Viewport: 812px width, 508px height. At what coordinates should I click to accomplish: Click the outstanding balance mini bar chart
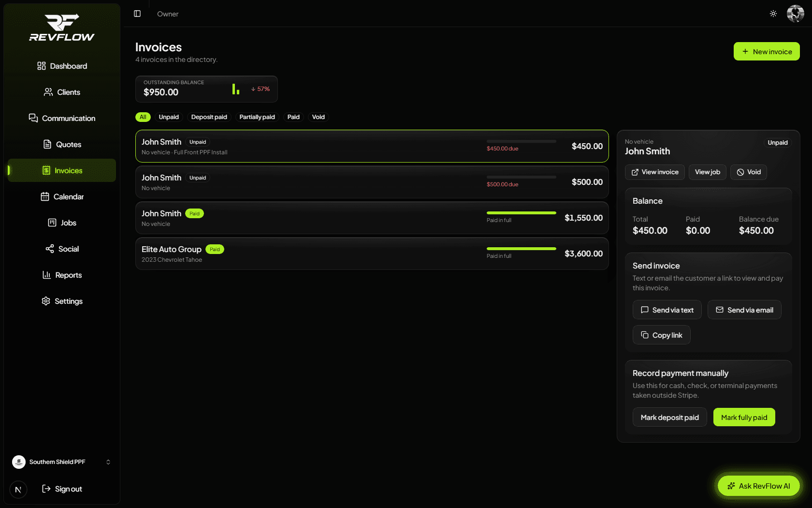(x=236, y=89)
